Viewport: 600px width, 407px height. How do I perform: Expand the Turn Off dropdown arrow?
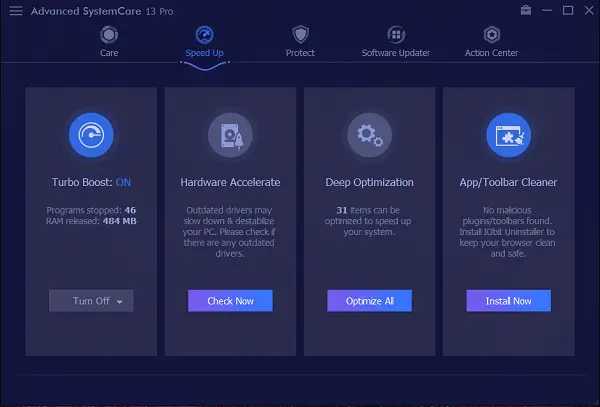point(119,302)
